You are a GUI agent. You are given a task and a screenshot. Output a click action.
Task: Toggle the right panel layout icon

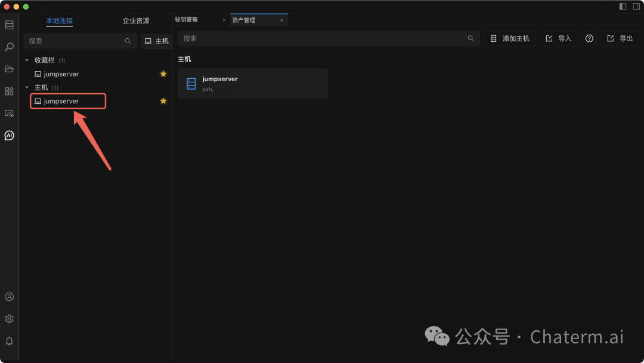(x=636, y=6)
